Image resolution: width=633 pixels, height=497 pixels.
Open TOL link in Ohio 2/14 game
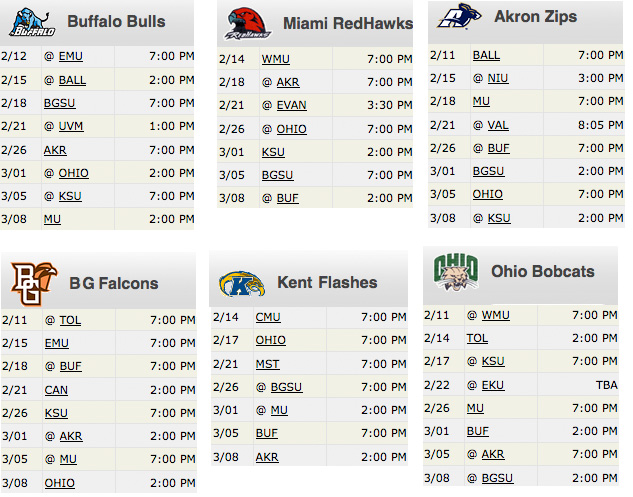[x=477, y=338]
